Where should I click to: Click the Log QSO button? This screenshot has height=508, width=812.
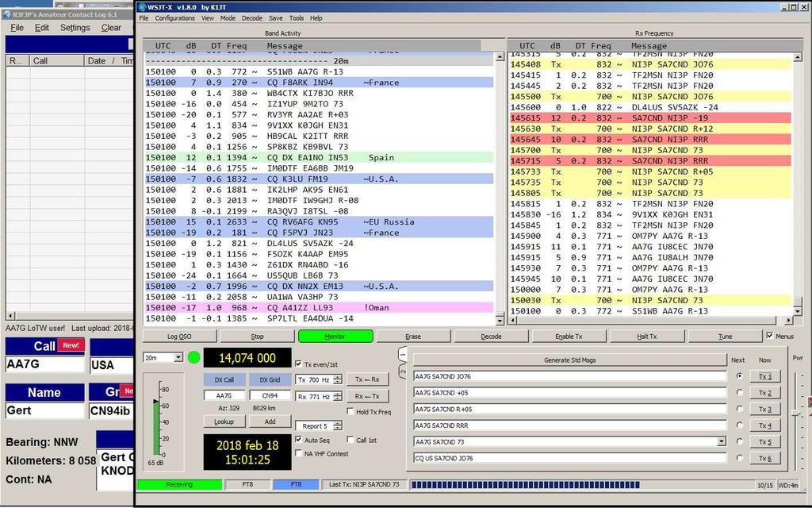(179, 337)
